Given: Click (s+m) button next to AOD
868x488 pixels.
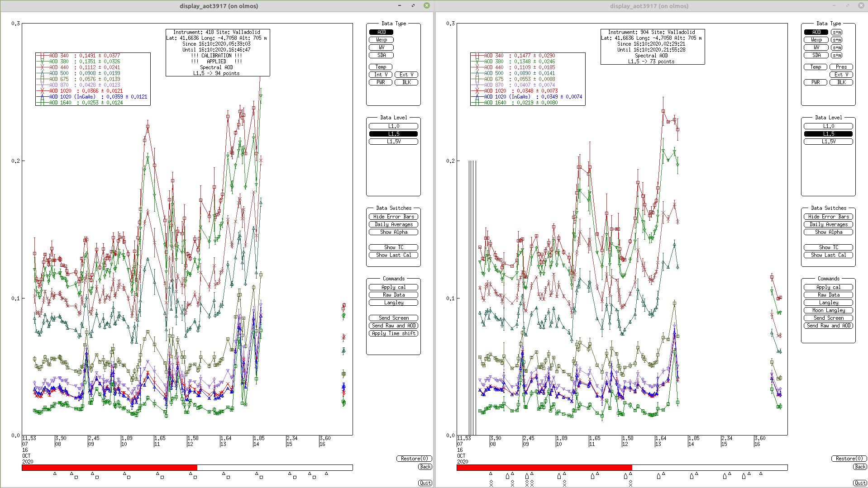Looking at the screenshot, I should [837, 32].
